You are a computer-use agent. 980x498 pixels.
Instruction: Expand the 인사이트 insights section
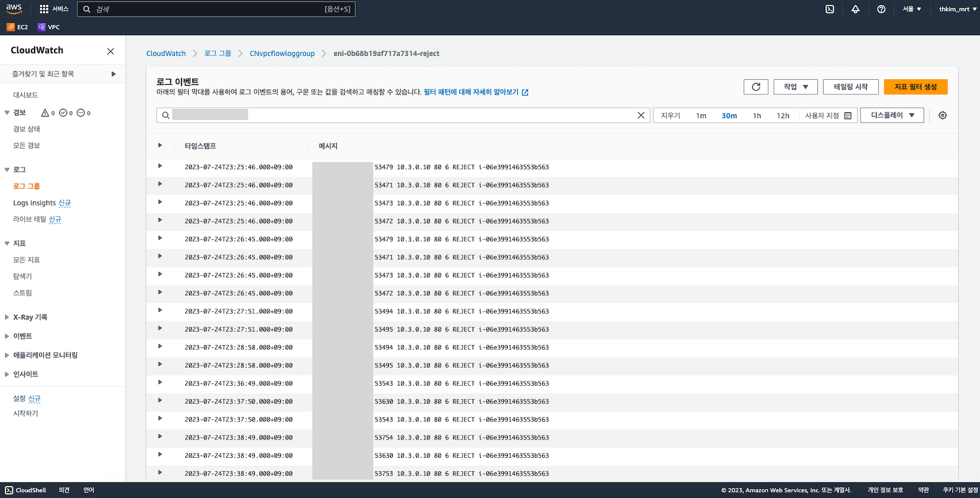tap(7, 374)
